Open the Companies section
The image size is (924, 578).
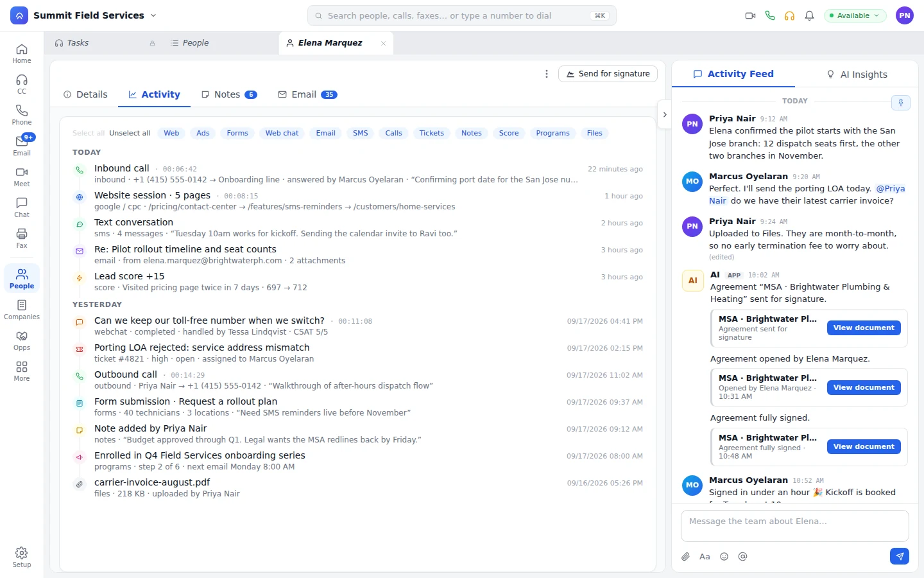pos(22,310)
